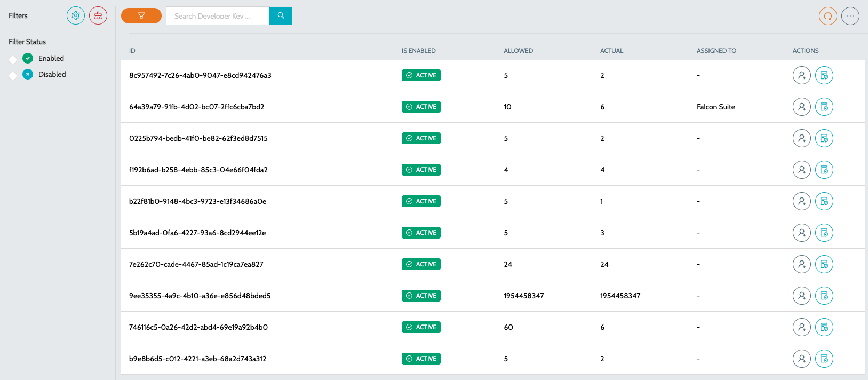
Task: Open the three-dots more options menu
Action: [x=850, y=16]
